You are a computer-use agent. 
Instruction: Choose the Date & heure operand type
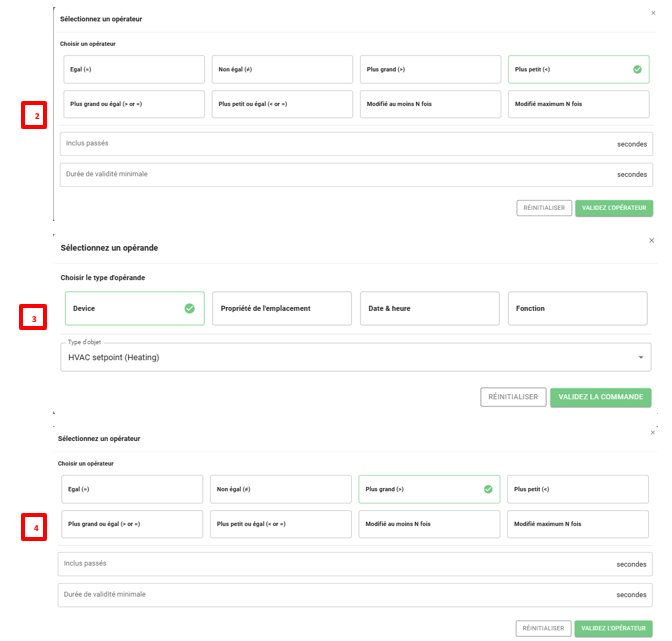point(428,308)
